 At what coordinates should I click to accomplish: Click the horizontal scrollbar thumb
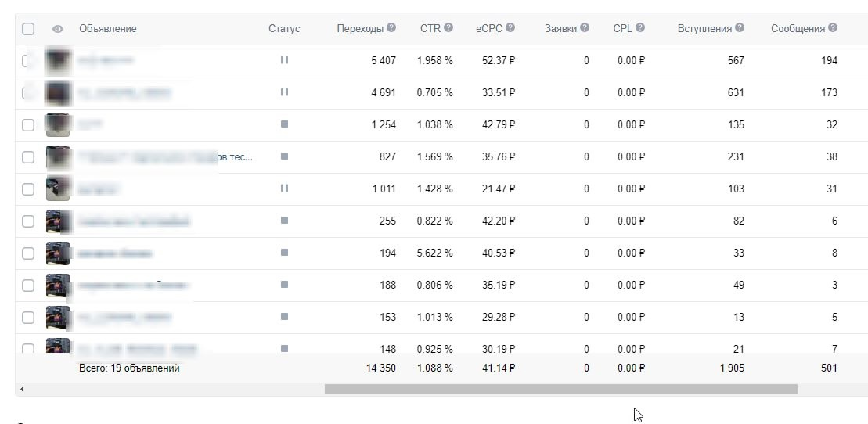(560, 389)
